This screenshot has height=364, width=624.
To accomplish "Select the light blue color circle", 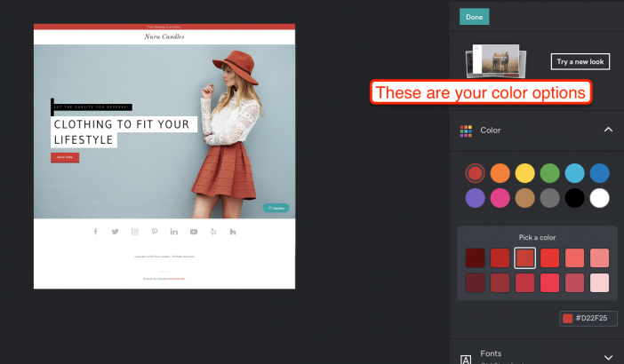I will [574, 173].
